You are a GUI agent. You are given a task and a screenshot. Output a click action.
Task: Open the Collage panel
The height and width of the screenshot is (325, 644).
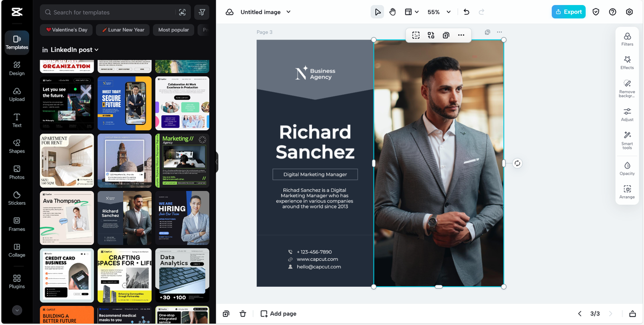[x=17, y=251]
